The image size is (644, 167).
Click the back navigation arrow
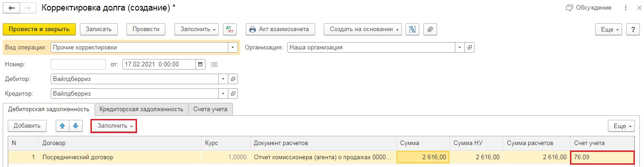(11, 8)
